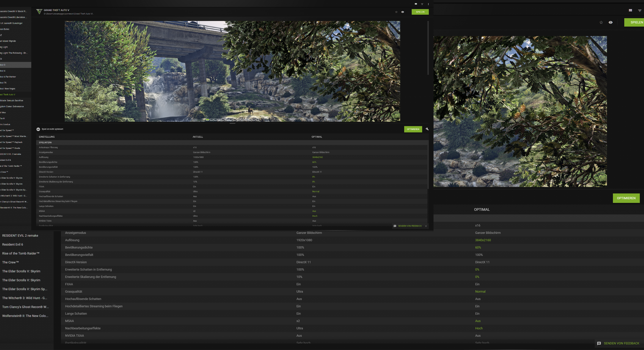Click the small feedback chat bubble icon

click(395, 226)
